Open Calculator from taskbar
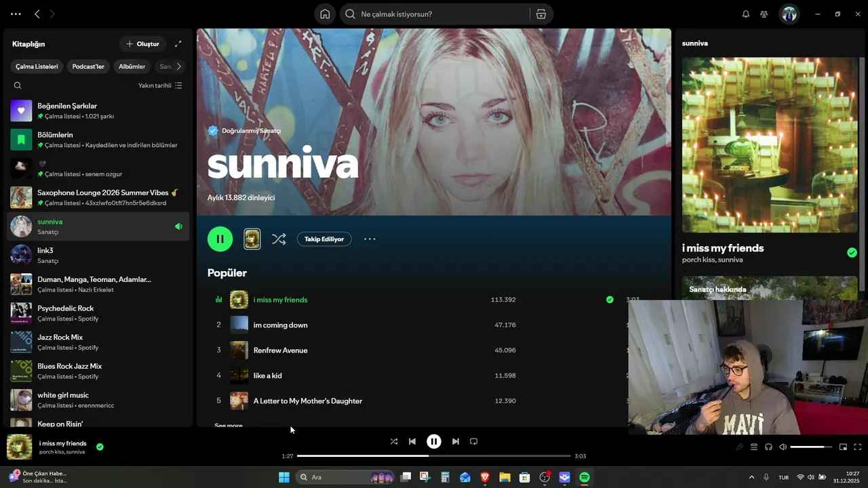The image size is (868, 488). [446, 477]
